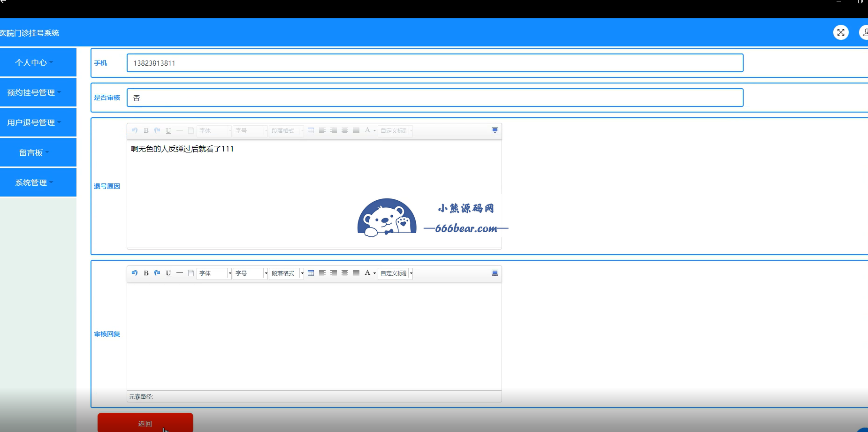Screen dimensions: 868x432
Task: Click align right icon in 退号原因 editor
Action: coord(334,130)
